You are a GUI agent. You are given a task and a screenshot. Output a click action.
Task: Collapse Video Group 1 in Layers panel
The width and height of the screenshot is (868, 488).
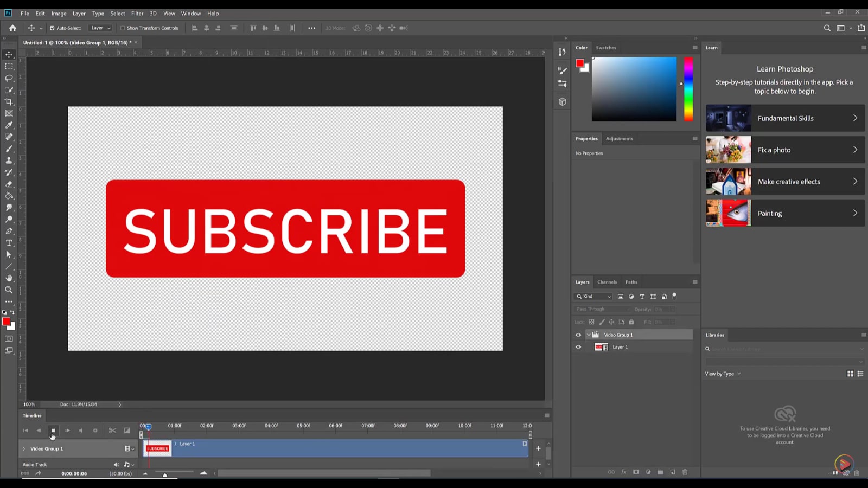click(589, 335)
